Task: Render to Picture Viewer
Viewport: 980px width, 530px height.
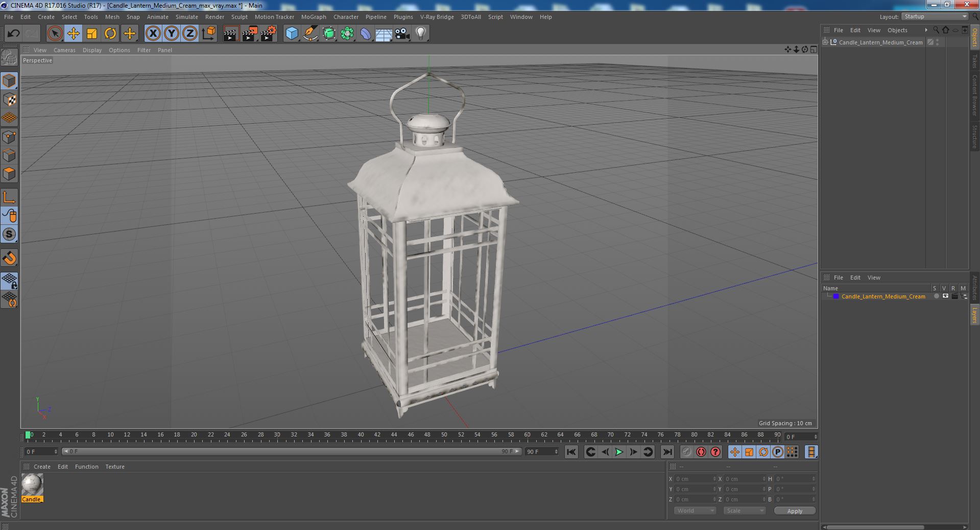Action: coord(250,34)
